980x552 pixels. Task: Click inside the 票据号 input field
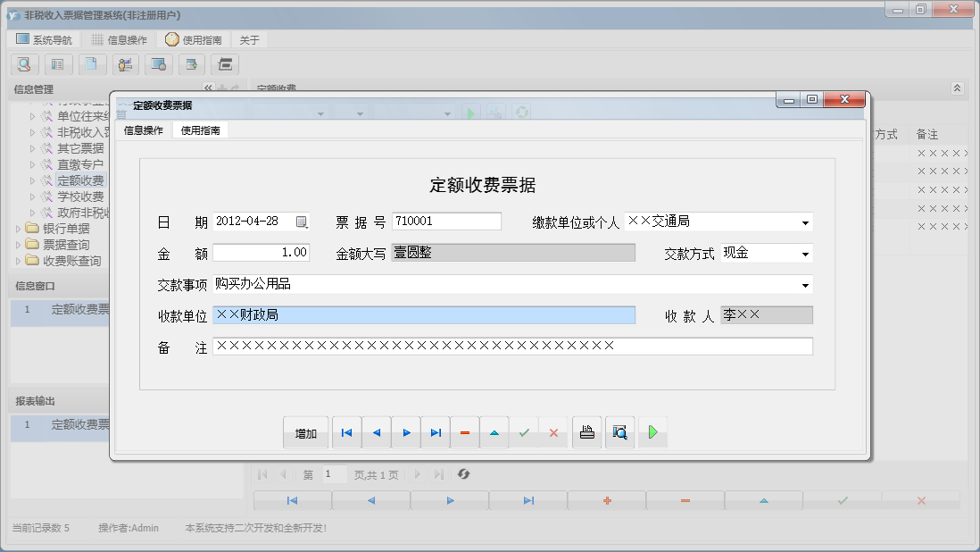click(x=446, y=221)
